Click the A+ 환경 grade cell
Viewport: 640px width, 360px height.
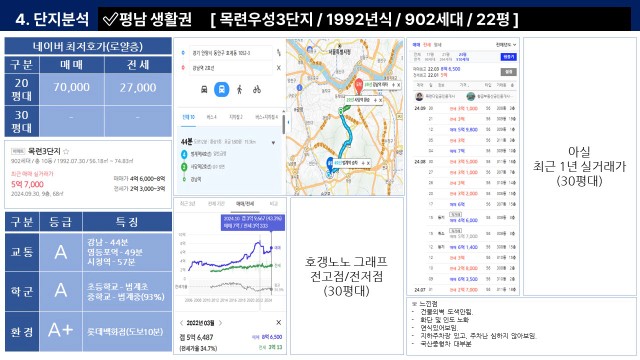click(x=60, y=331)
